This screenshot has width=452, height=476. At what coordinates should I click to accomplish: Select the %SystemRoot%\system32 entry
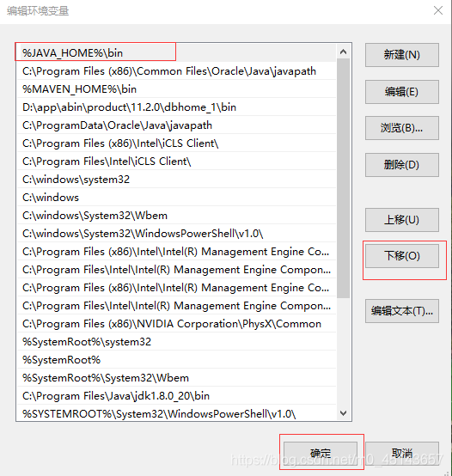coord(177,342)
